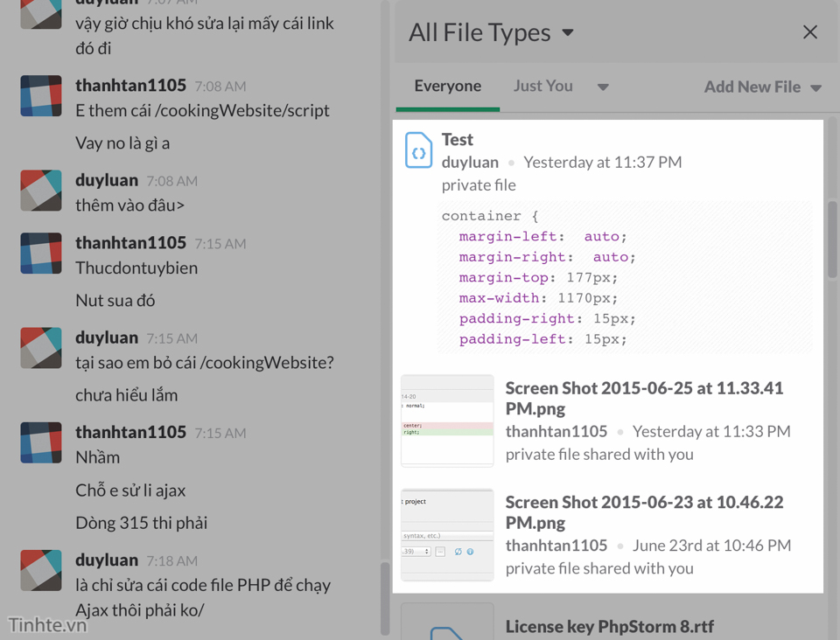Open the 2015-06-25 11.33.41 screenshot thumbnail

(x=447, y=421)
